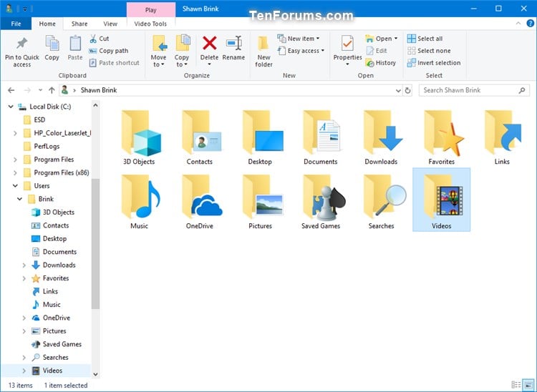Image resolution: width=537 pixels, height=392 pixels.
Task: Open History in the Open group
Action: [380, 63]
